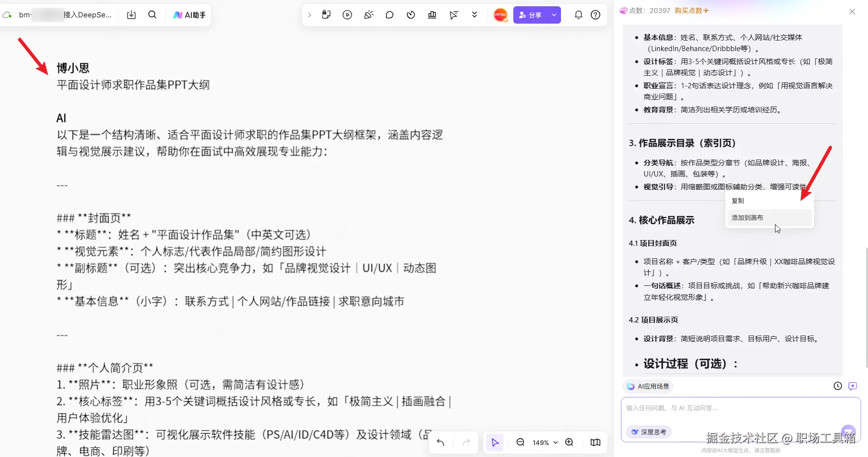Open the export download icon
The height and width of the screenshot is (457, 868).
pos(131,15)
